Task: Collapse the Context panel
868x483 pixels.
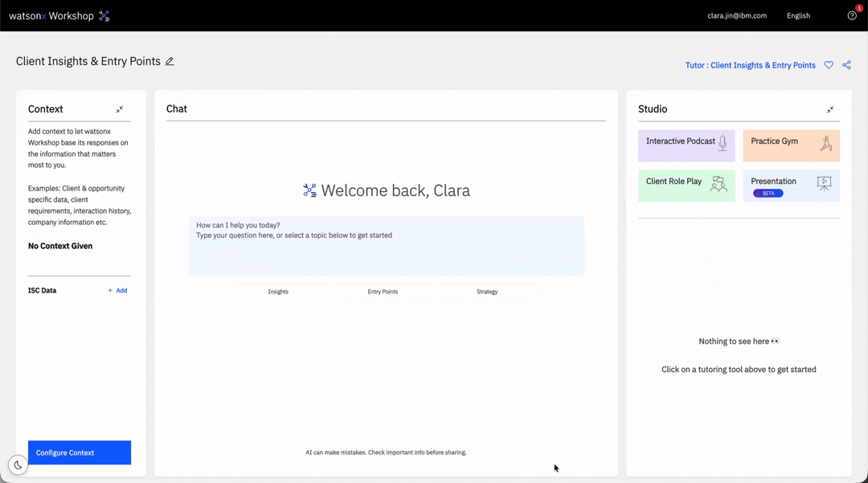Action: click(x=120, y=109)
